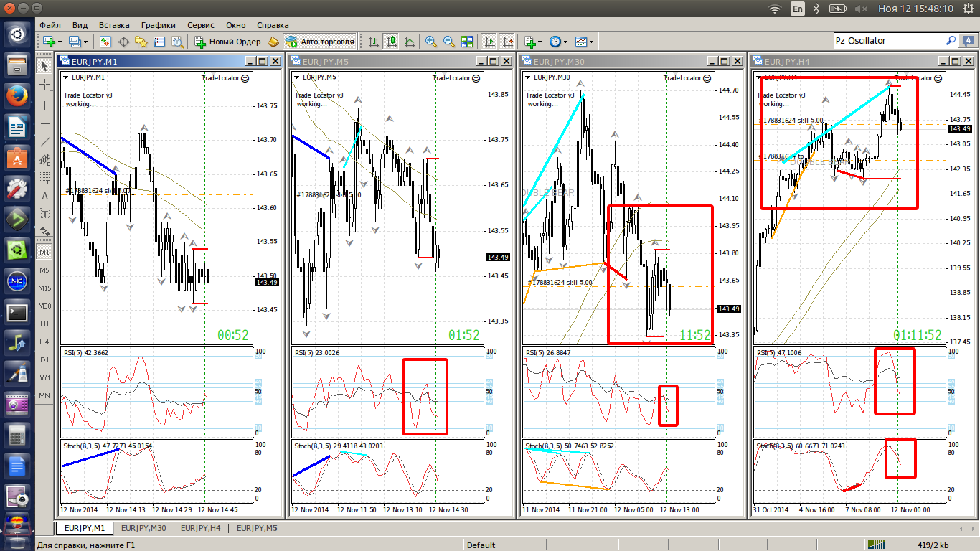Launch Firefox from the dock
Image resolution: width=980 pixels, height=551 pixels.
click(x=17, y=97)
